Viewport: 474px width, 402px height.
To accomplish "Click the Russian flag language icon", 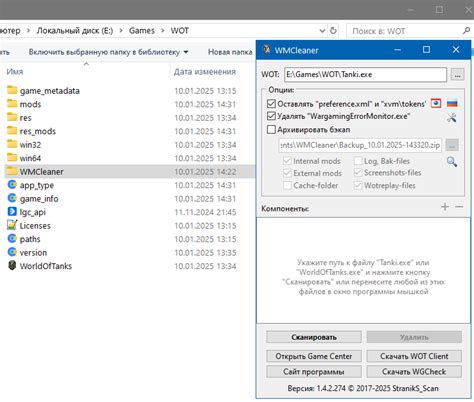I will (x=452, y=103).
